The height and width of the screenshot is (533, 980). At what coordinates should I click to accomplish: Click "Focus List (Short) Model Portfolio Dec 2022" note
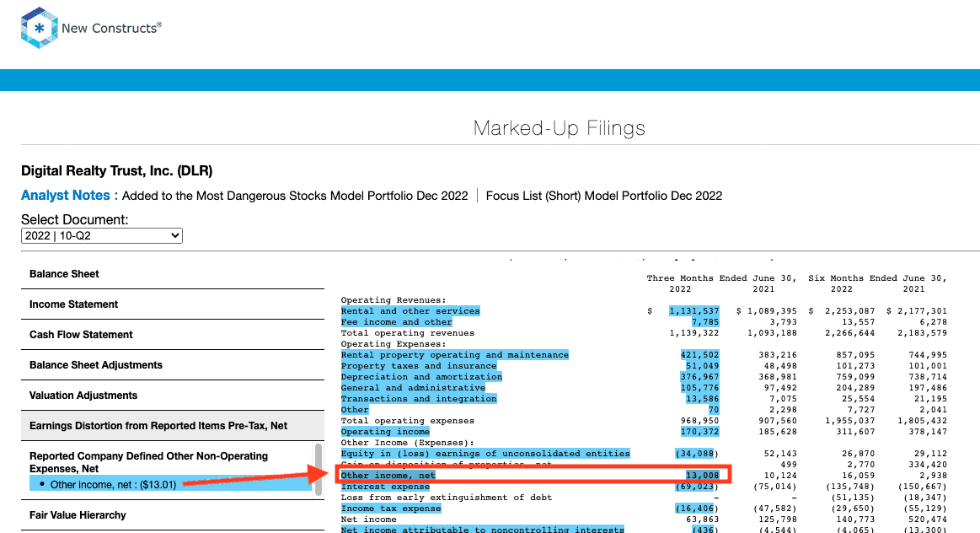pyautogui.click(x=603, y=196)
